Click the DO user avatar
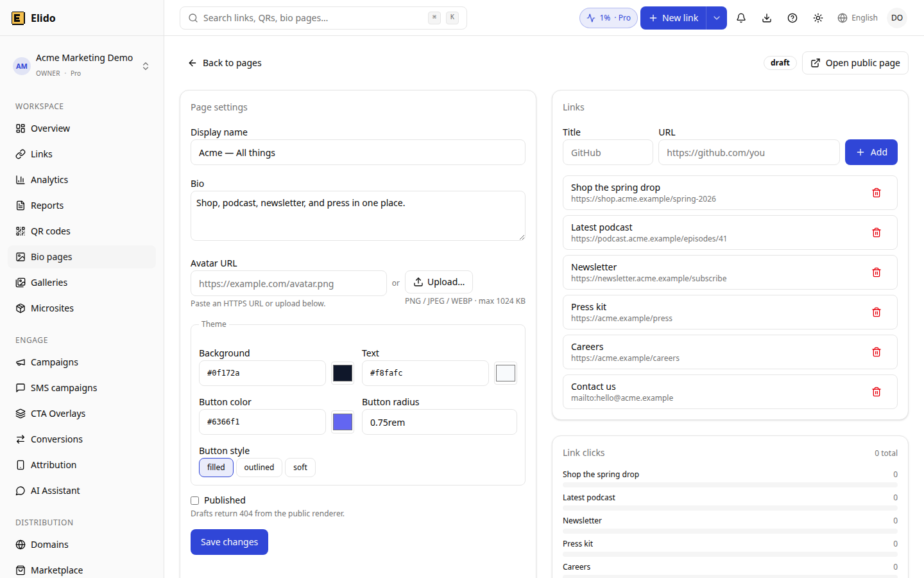The width and height of the screenshot is (924, 578). point(897,18)
